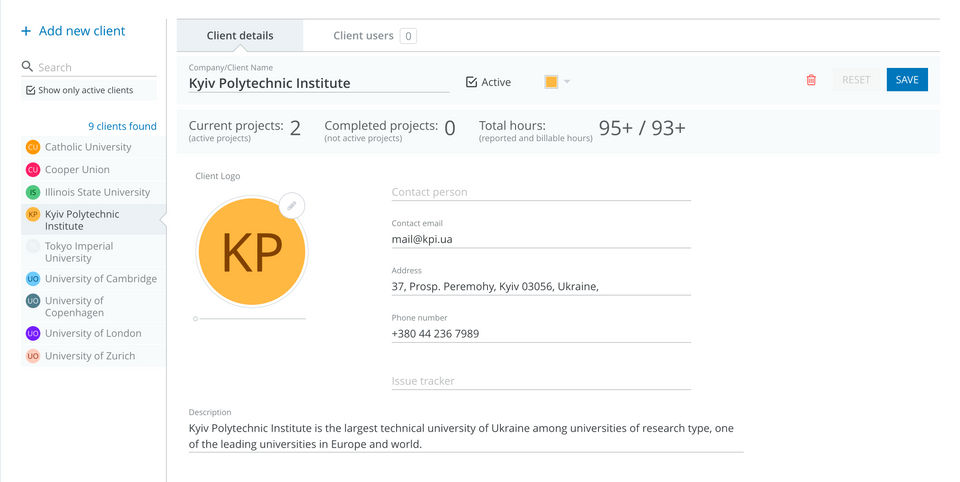Click the Description text area

tap(466, 436)
